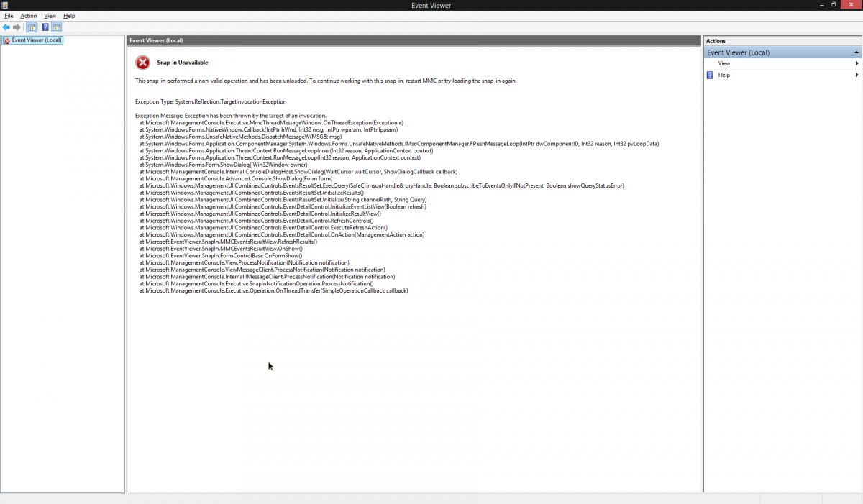Collapse the Event Viewer (Local) actions section
Viewport: 863px width, 504px height.
coord(856,52)
